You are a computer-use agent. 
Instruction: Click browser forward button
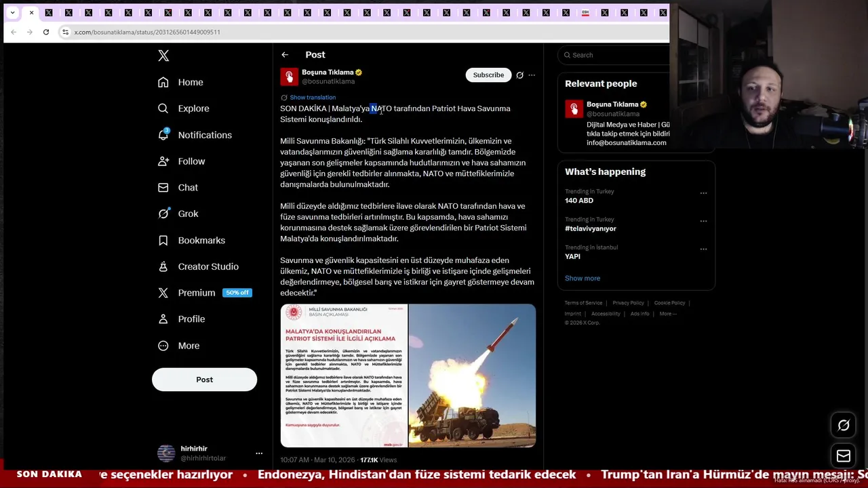pos(29,32)
